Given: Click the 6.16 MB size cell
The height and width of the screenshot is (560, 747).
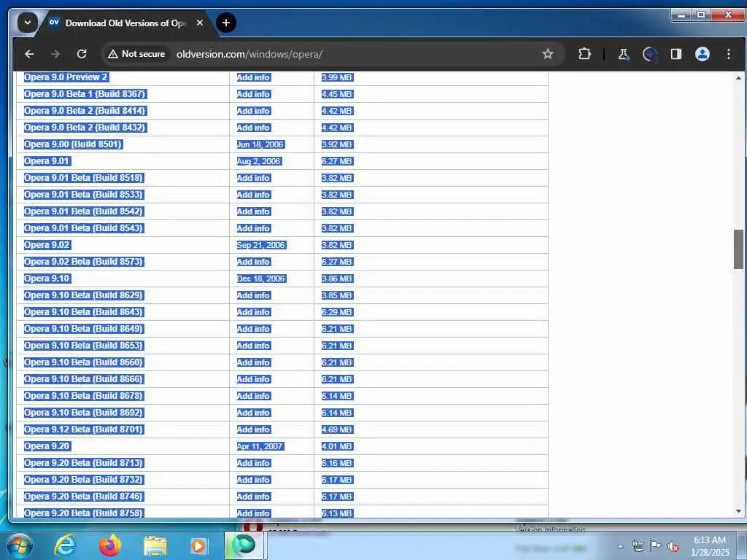Looking at the screenshot, I should pyautogui.click(x=337, y=463).
